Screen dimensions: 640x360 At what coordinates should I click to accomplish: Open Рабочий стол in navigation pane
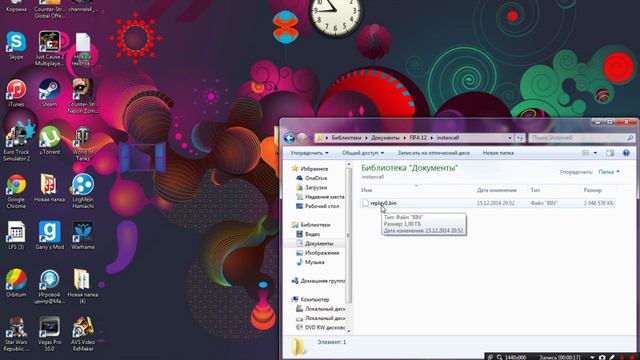click(318, 206)
